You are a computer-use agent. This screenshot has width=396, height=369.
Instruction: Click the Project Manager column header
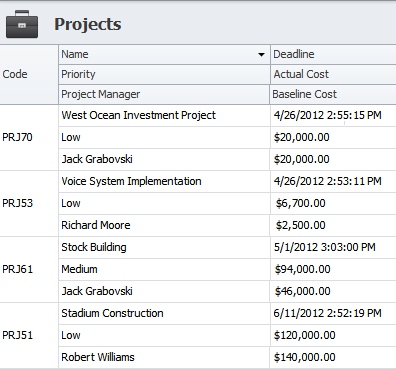[164, 94]
